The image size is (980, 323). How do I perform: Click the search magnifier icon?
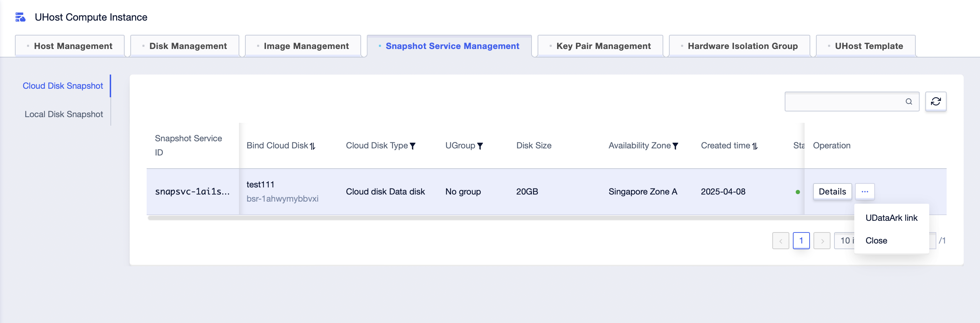coord(909,102)
